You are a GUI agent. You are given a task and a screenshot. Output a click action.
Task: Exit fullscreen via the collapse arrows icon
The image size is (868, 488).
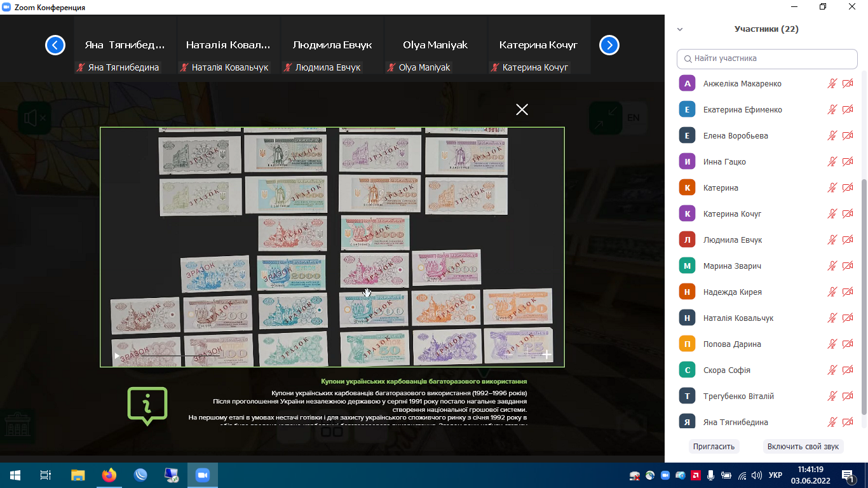606,118
